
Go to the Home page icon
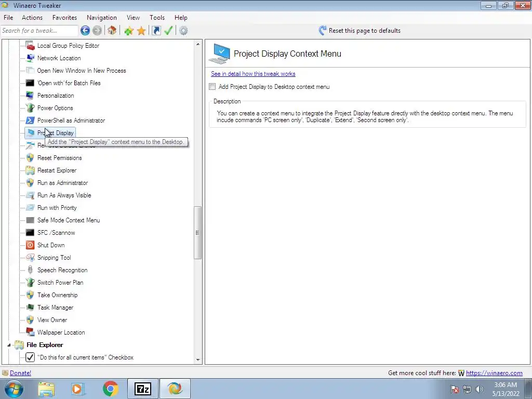[x=112, y=31]
